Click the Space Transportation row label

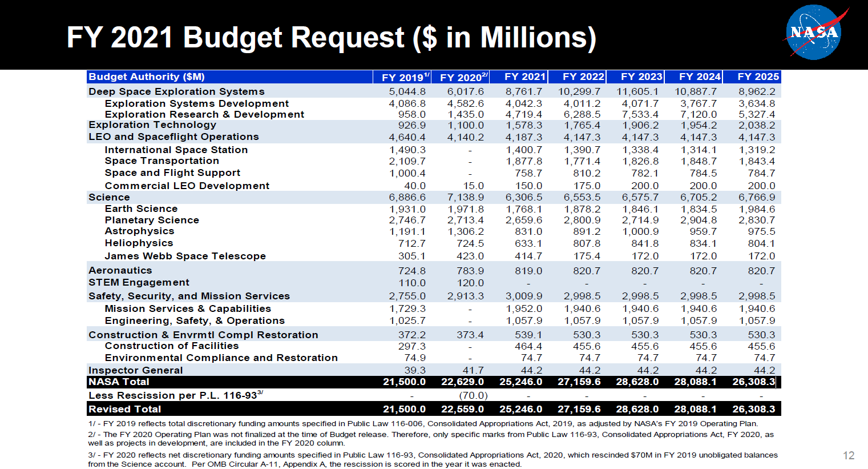coord(162,161)
